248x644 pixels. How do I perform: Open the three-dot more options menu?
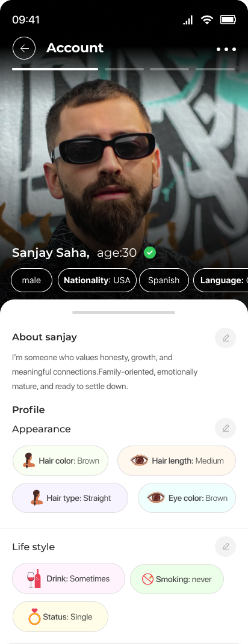coord(226,49)
